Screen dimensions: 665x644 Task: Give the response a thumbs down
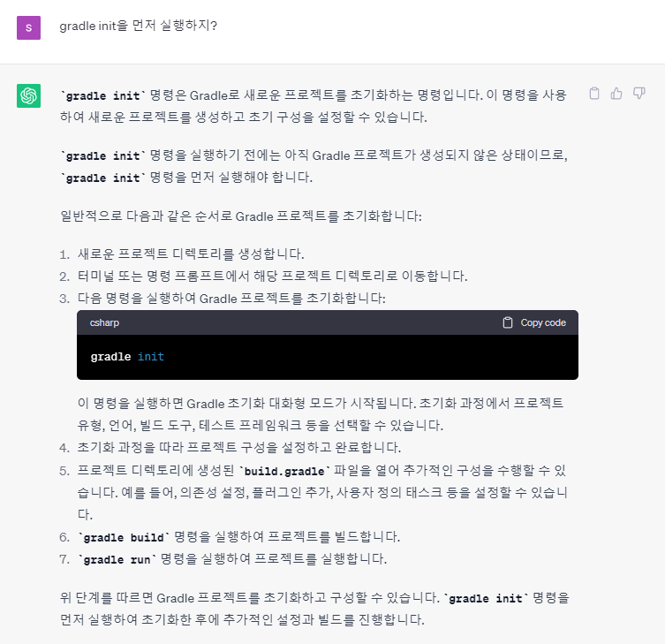click(639, 94)
